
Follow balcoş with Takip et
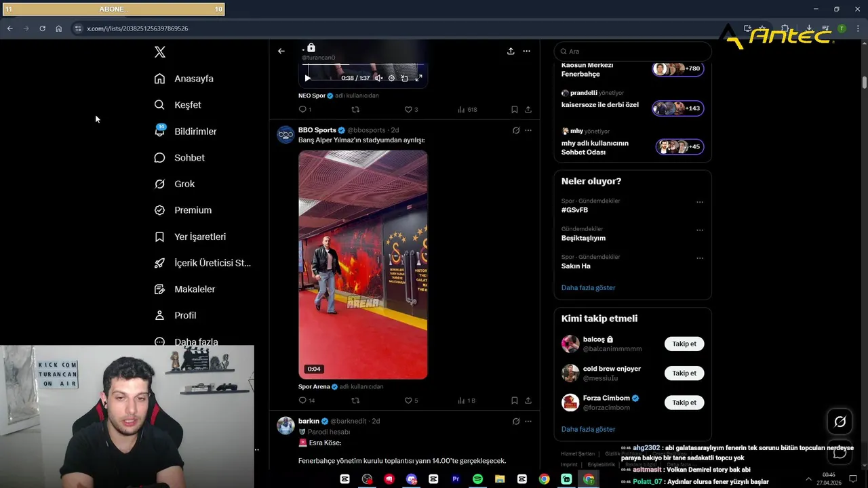click(x=684, y=344)
